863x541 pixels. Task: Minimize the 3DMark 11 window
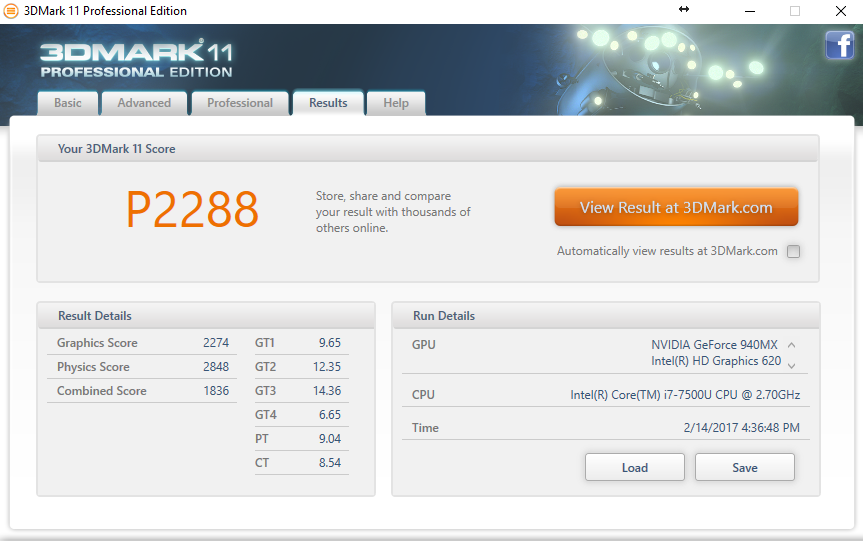coord(750,11)
